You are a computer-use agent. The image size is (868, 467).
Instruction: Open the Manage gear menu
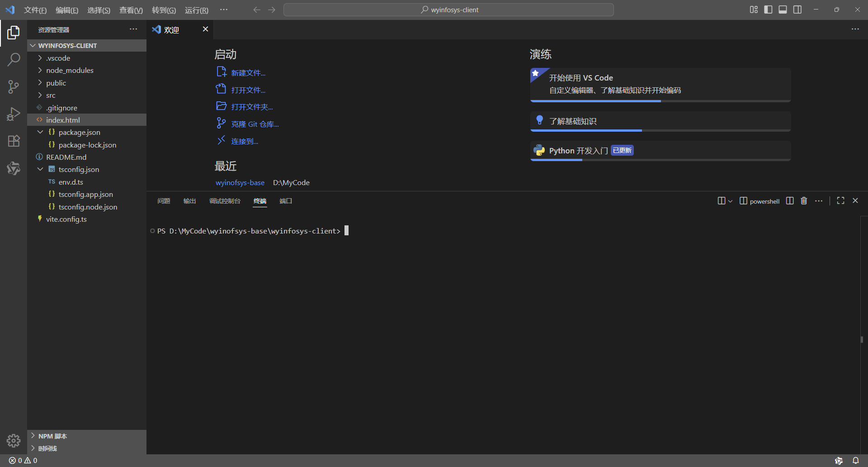coord(14,440)
